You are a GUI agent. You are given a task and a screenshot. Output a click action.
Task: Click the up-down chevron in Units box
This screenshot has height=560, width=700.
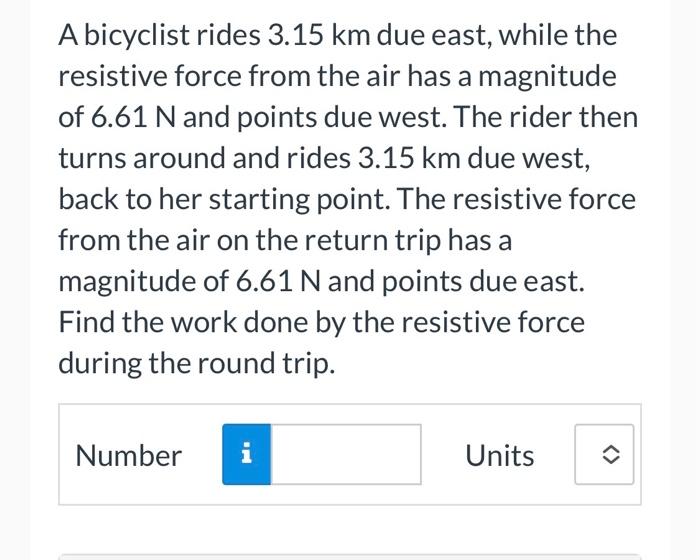coord(611,455)
